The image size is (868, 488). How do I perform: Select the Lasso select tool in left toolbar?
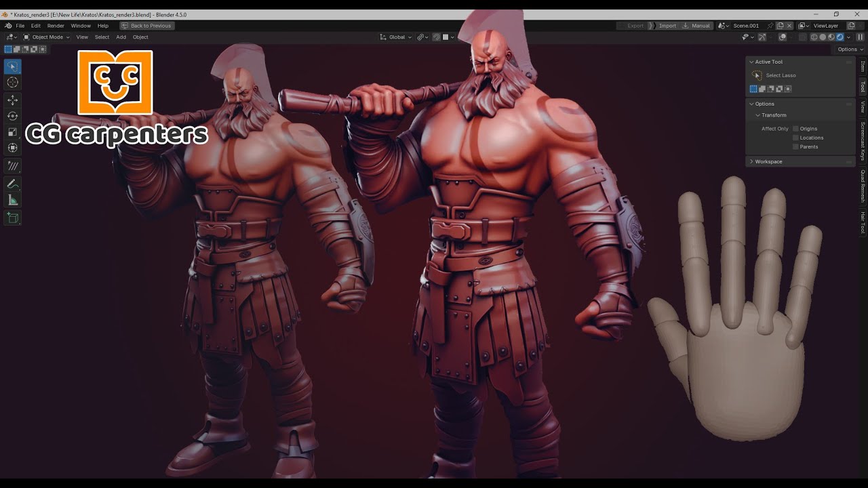click(x=12, y=66)
